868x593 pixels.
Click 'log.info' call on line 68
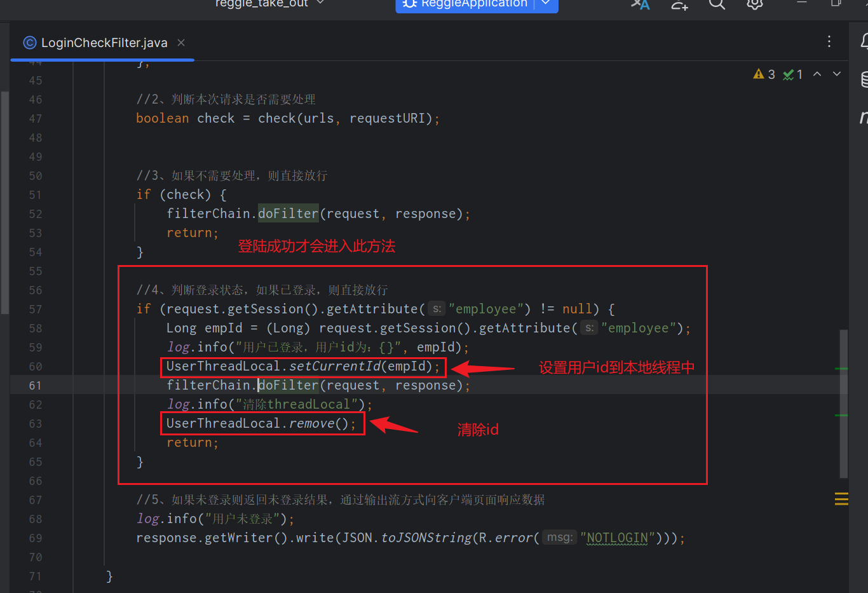[166, 519]
